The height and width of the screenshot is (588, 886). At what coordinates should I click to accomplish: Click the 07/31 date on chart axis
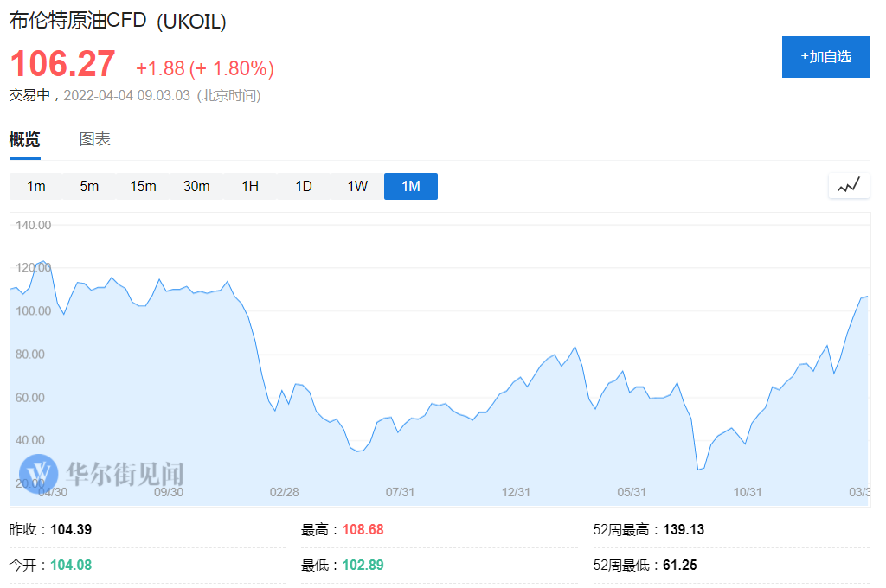400,492
